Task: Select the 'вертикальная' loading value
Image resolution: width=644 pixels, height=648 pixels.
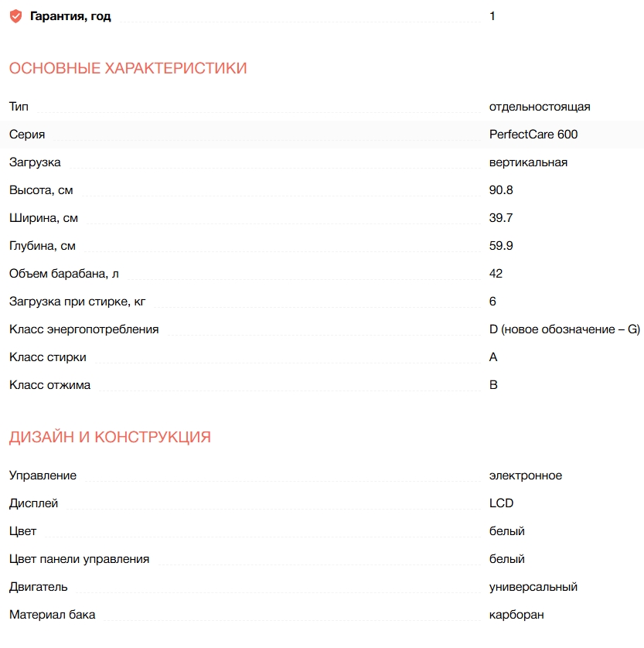Action: pyautogui.click(x=528, y=162)
